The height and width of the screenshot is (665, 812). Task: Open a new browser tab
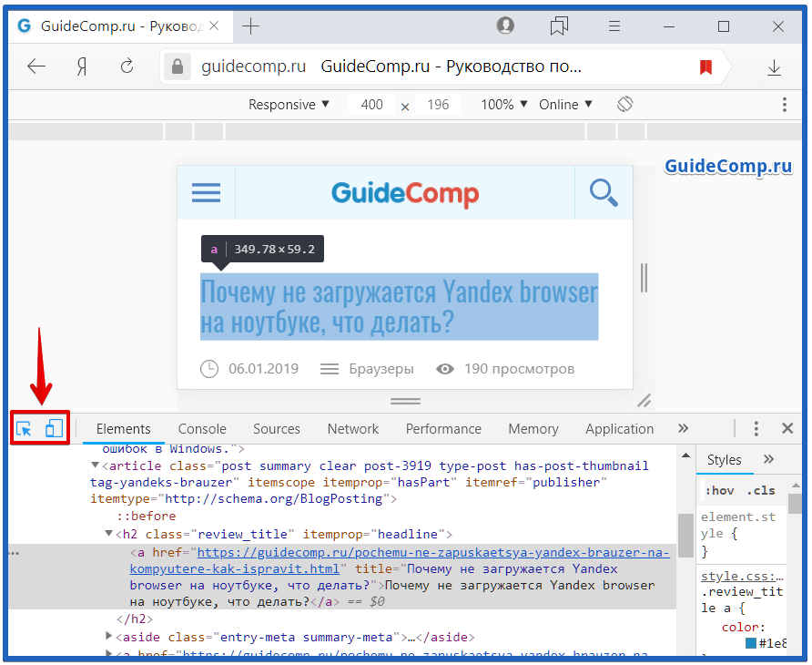[250, 26]
